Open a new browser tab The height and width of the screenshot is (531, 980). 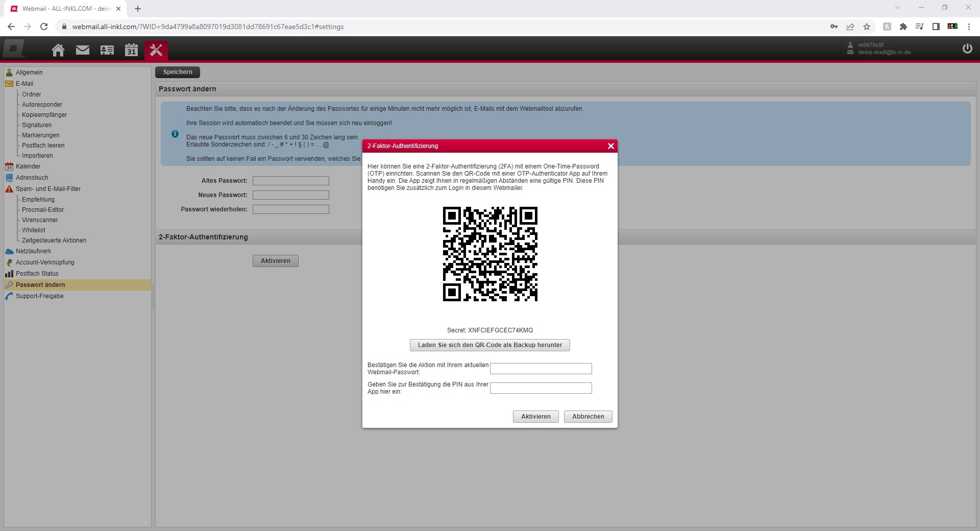click(138, 9)
